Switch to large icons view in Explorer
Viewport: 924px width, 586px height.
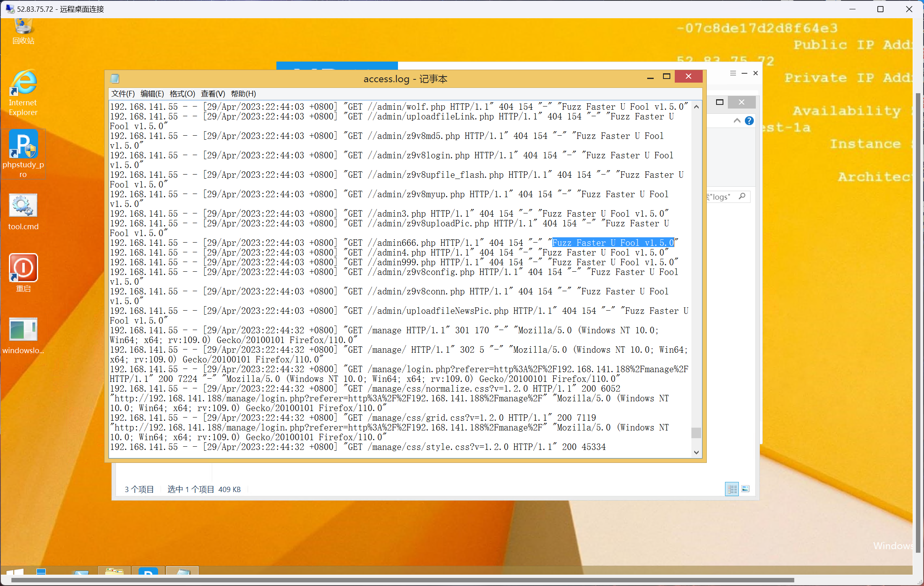[x=745, y=489]
